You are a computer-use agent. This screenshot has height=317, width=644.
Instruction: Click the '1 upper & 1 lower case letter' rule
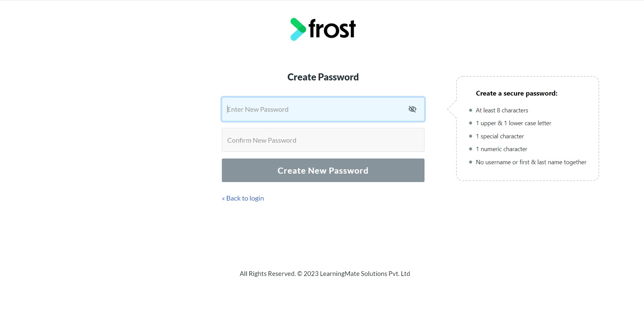click(x=513, y=123)
